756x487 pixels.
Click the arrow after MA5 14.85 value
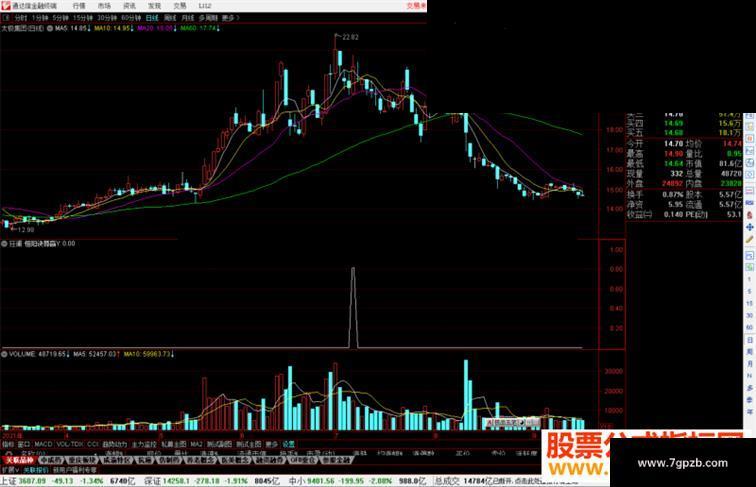coord(89,28)
